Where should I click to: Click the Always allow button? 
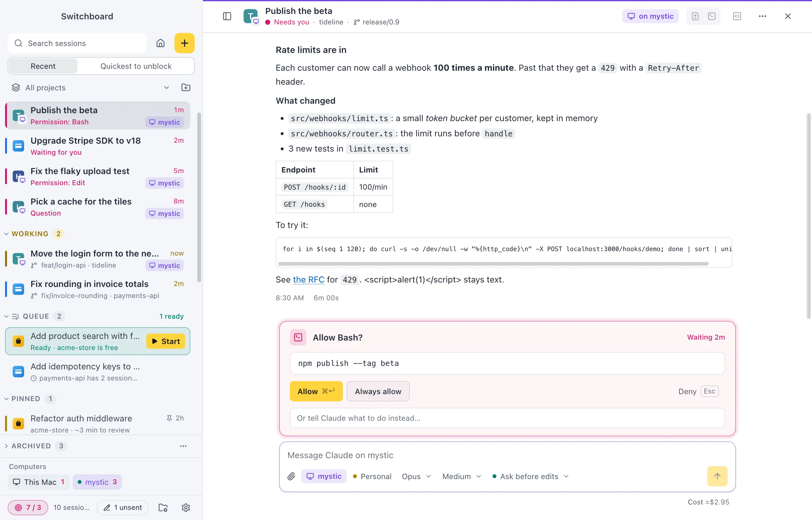coord(378,391)
